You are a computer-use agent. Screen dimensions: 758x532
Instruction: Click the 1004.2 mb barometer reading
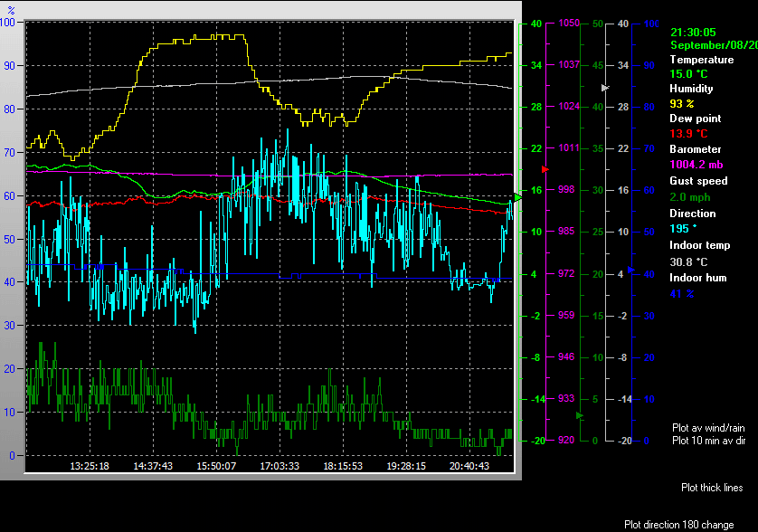(x=696, y=165)
